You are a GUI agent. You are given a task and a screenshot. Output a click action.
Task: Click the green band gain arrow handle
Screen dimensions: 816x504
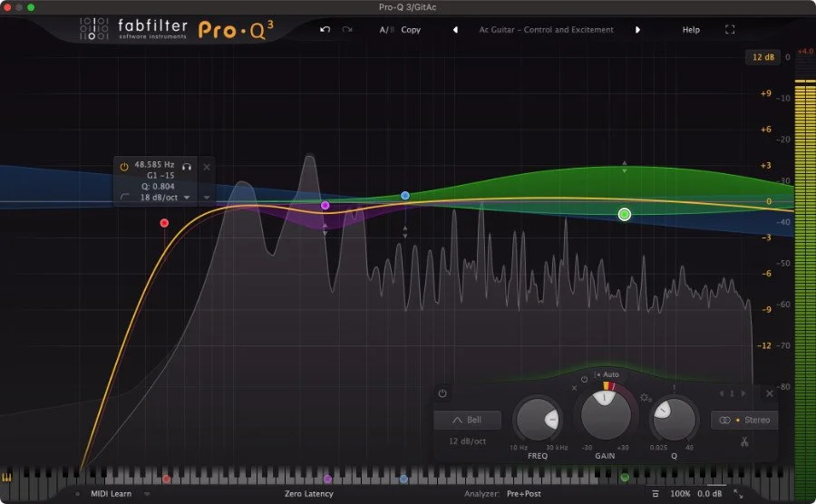pos(625,167)
